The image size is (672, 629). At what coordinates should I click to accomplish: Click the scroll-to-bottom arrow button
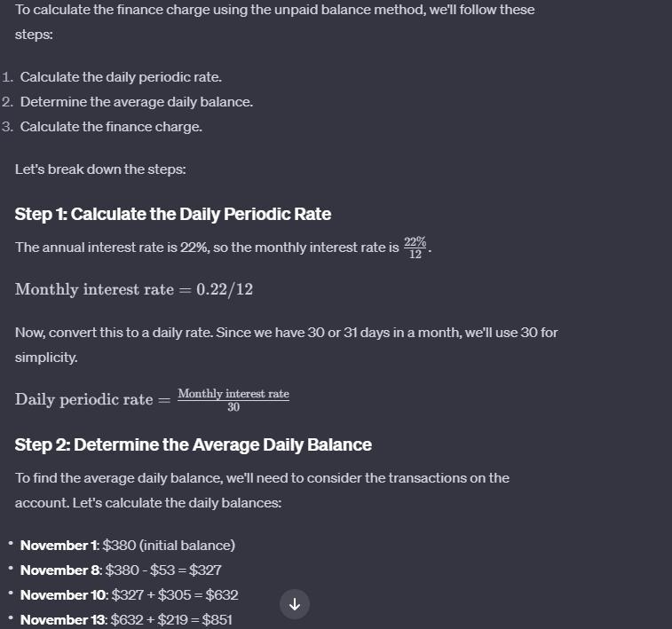(295, 604)
